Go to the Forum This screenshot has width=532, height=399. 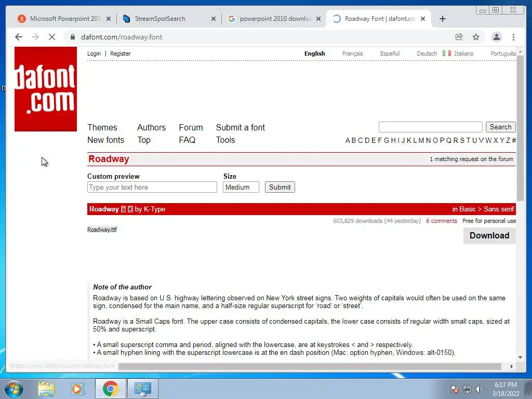coord(191,128)
